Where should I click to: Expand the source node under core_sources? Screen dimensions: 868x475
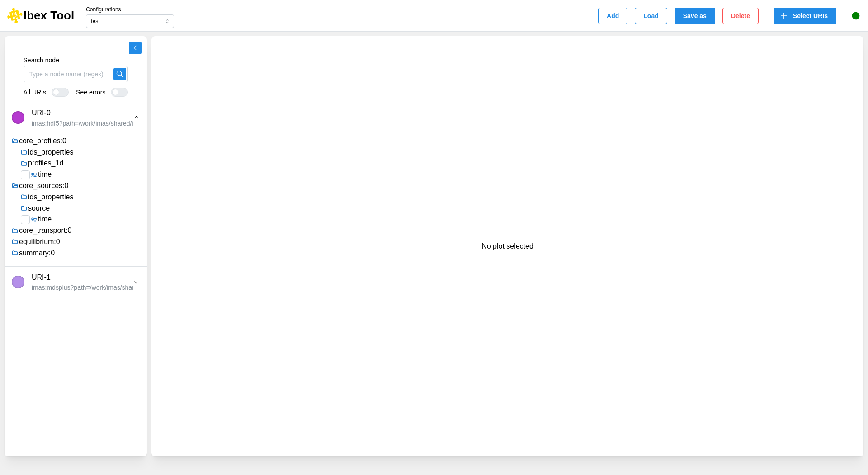(x=39, y=208)
